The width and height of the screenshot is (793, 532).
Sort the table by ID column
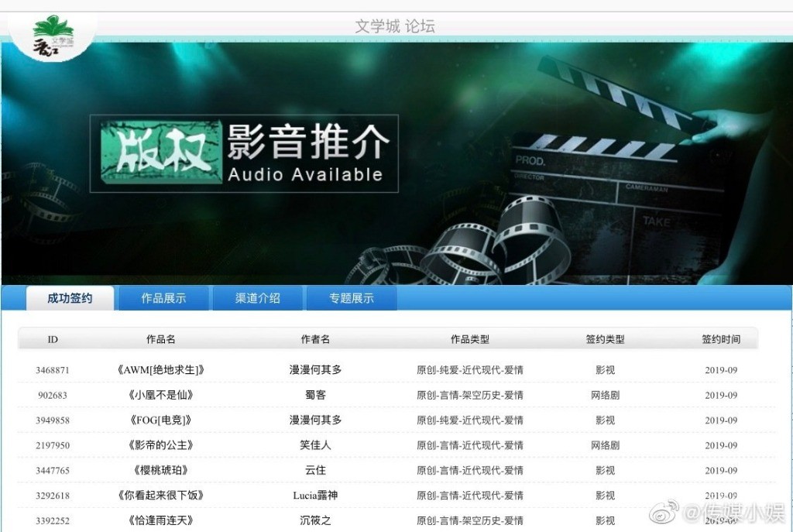tap(52, 338)
